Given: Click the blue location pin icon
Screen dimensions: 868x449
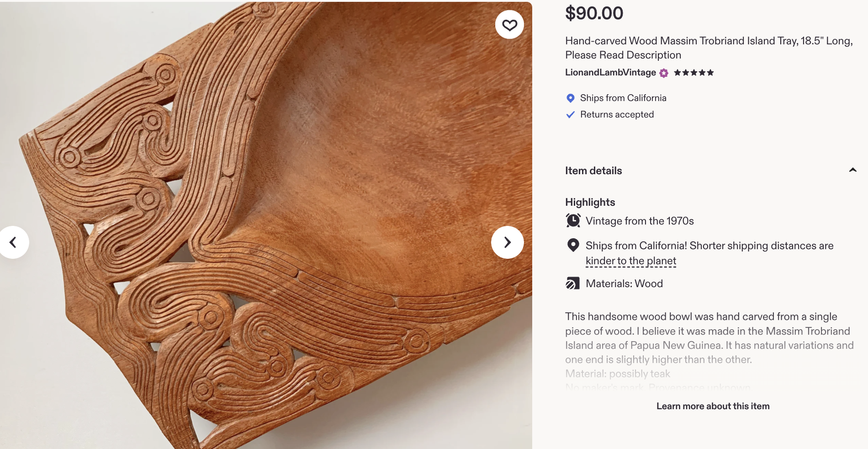Looking at the screenshot, I should tap(570, 98).
